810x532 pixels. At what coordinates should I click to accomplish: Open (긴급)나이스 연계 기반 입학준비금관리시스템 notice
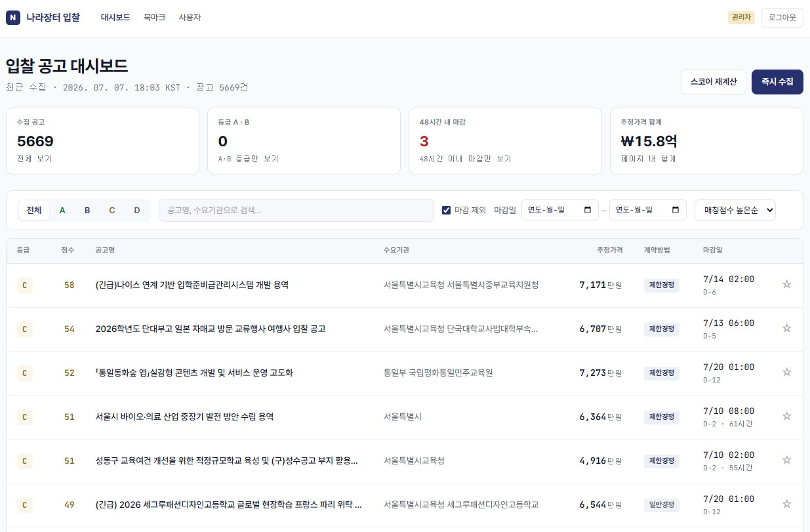pyautogui.click(x=192, y=285)
